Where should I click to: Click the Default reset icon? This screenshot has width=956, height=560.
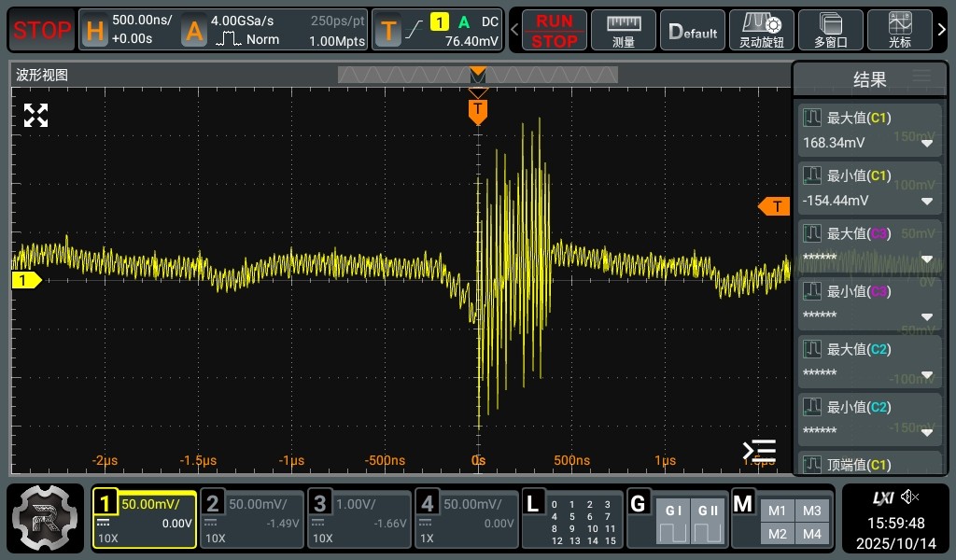pos(693,30)
